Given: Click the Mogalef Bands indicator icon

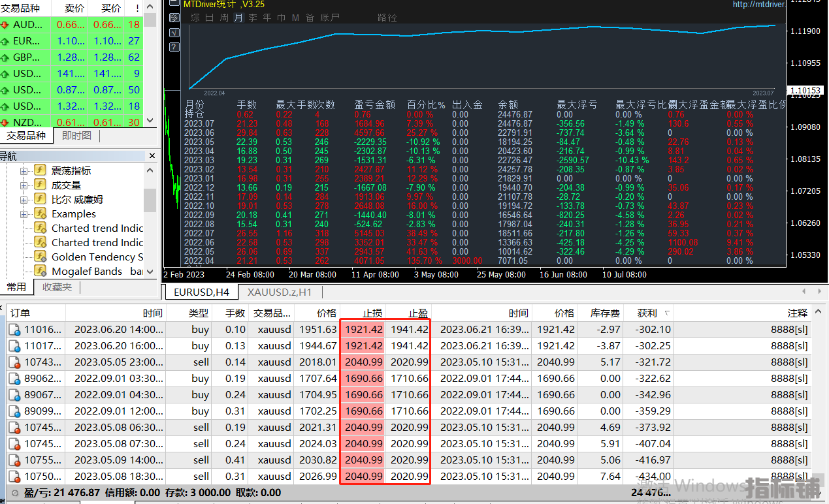Looking at the screenshot, I should point(40,271).
